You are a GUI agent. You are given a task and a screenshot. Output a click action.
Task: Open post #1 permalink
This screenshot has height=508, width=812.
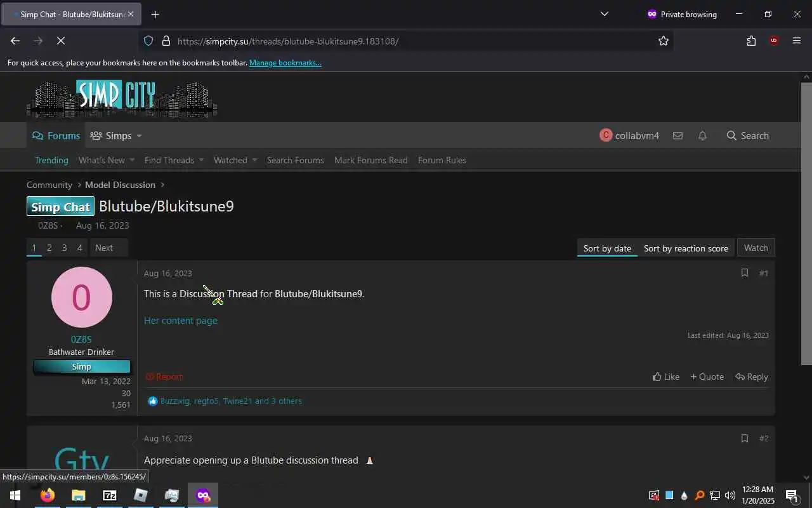point(764,273)
